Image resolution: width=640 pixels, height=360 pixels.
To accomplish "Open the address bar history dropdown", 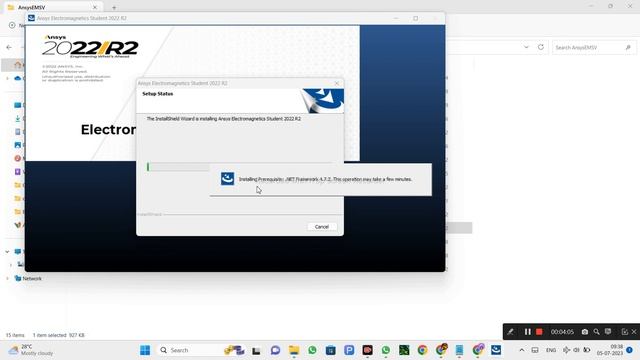I will pyautogui.click(x=526, y=47).
